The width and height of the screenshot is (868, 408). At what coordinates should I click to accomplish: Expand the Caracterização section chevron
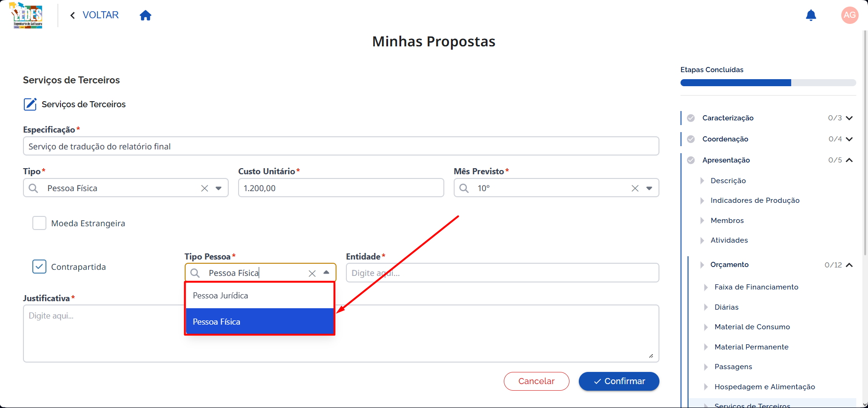tap(849, 118)
